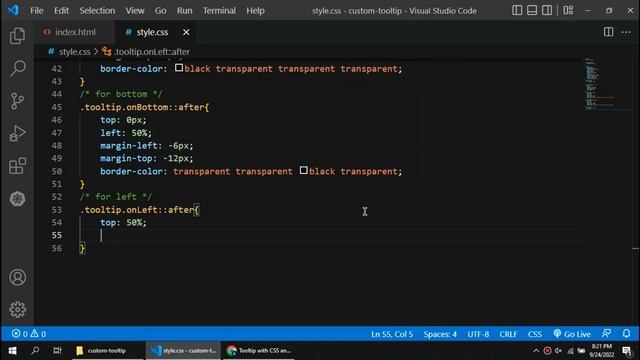The image size is (640, 360).
Task: Switch to custom-tooltip folder window on taskbar
Action: point(107,351)
